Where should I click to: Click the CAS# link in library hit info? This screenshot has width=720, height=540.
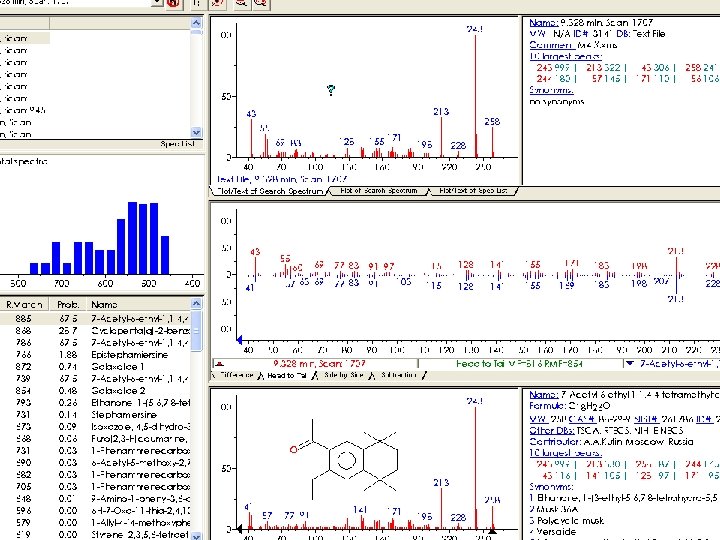[x=582, y=419]
